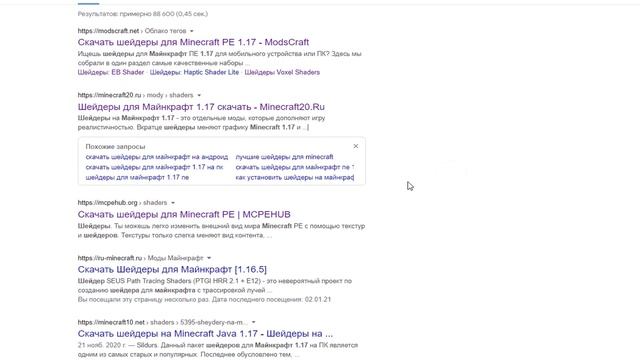Expand dropdown arrow next to ru-minecraft.ru URL
This screenshot has width=640, height=360.
pos(209,258)
